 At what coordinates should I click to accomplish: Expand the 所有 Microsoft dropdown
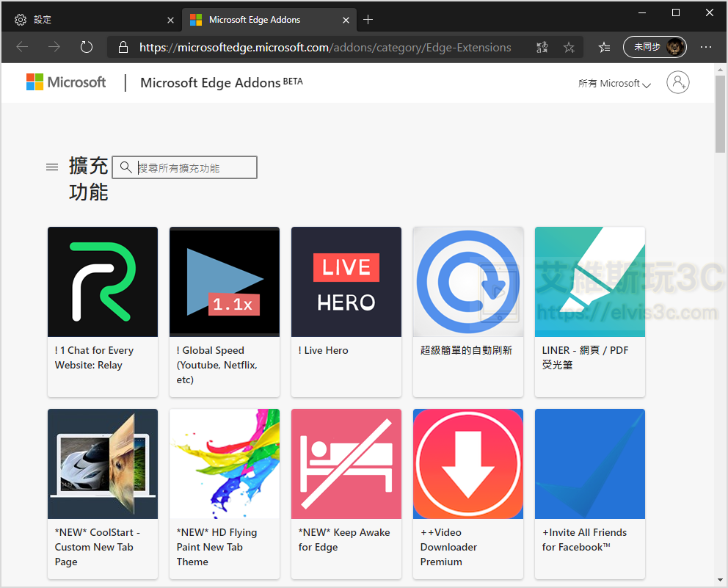pyautogui.click(x=614, y=84)
